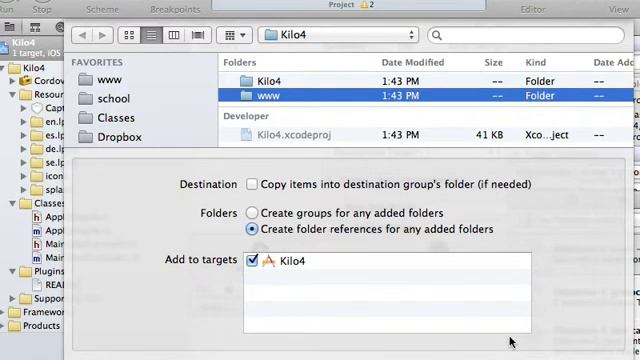Expand the Supporting Files group
Image resolution: width=640 pixels, height=360 pixels.
pos(12,299)
